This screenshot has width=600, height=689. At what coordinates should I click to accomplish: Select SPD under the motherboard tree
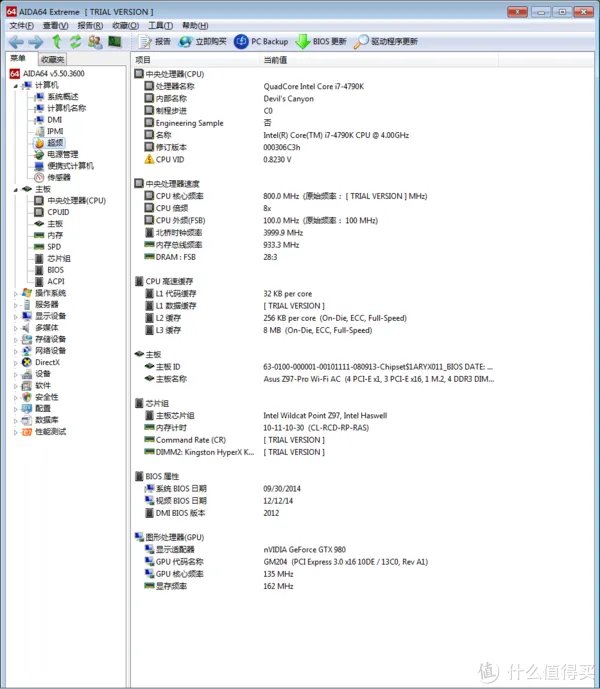pos(54,246)
